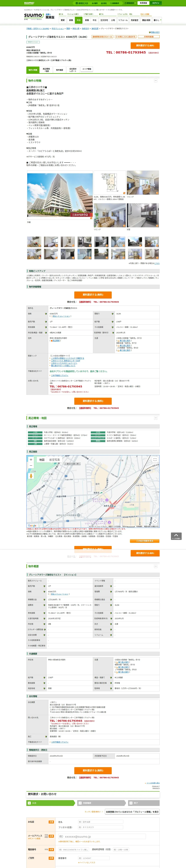Click the フリガナ input field
Viewport: 186px width, 868px height.
tap(101, 827)
